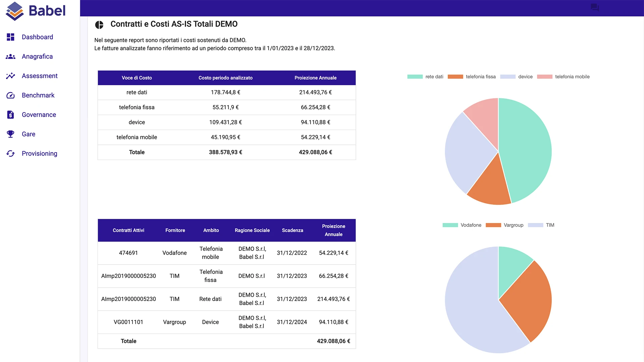Screen dimensions: 644x362
Task: Click the Gare trophy icon
Action: (10, 134)
